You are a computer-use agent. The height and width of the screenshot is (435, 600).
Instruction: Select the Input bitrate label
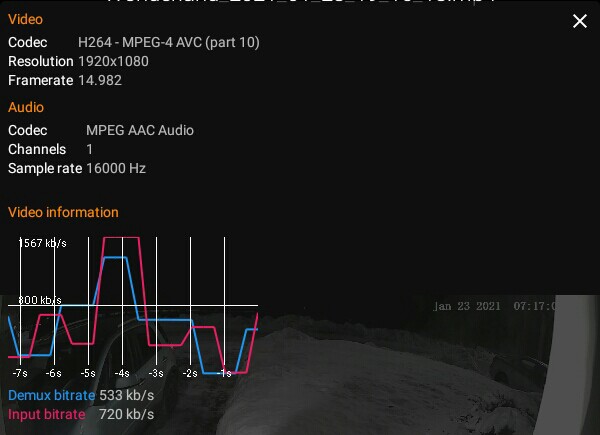(x=46, y=414)
